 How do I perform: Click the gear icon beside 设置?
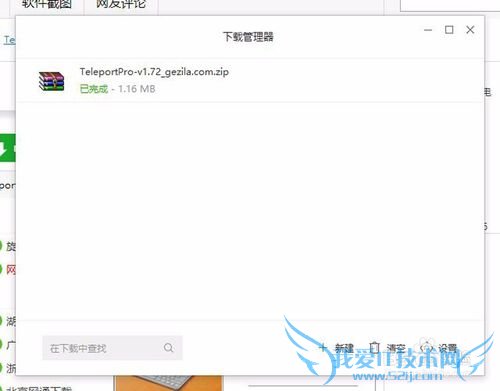click(426, 348)
